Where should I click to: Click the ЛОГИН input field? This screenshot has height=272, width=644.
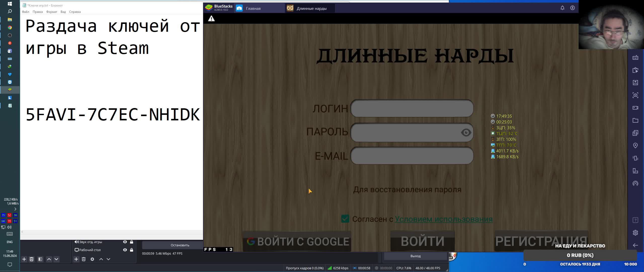[412, 109]
